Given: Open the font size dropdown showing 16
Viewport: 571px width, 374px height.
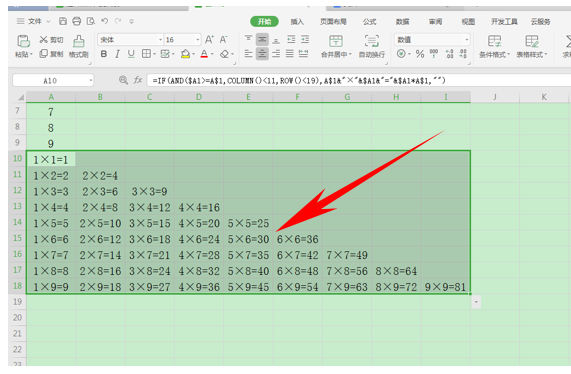Looking at the screenshot, I should 198,39.
